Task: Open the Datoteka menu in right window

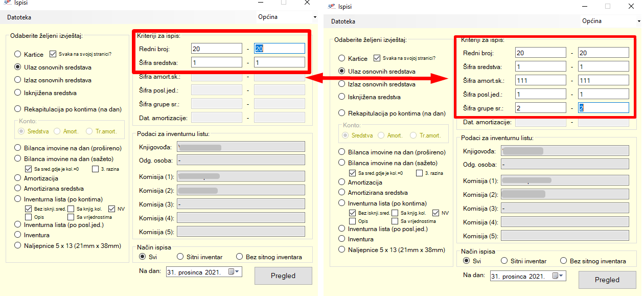Action: (343, 21)
